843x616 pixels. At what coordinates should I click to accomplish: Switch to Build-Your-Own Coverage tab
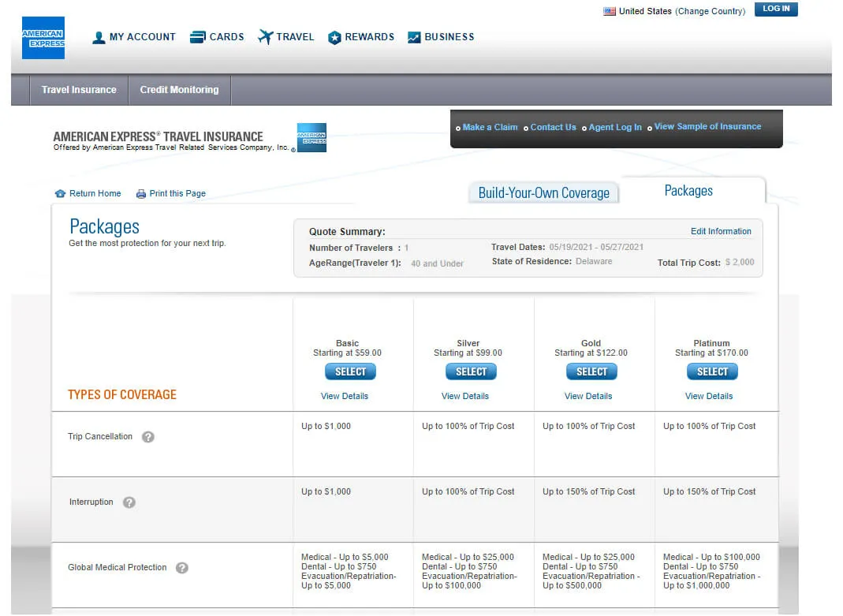pyautogui.click(x=543, y=193)
